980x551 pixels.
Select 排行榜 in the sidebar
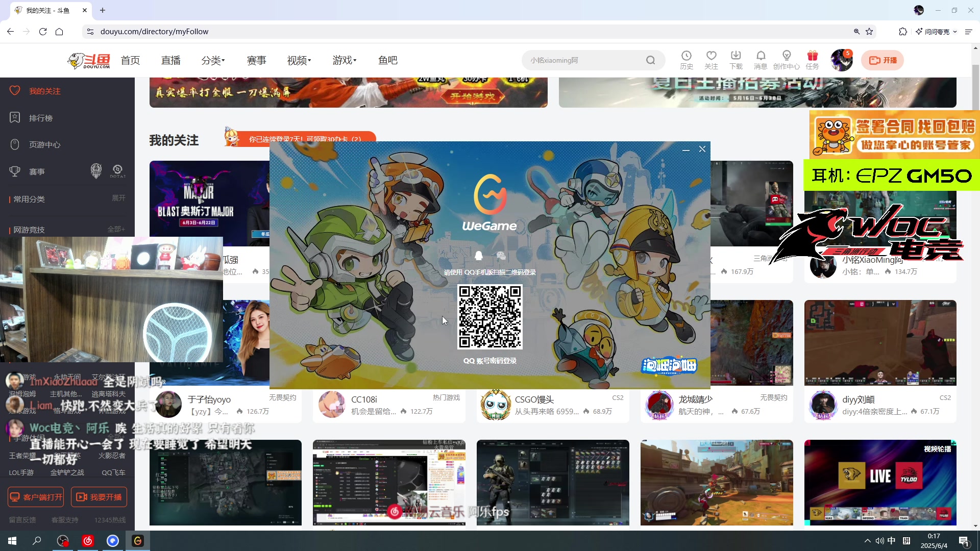tap(41, 118)
